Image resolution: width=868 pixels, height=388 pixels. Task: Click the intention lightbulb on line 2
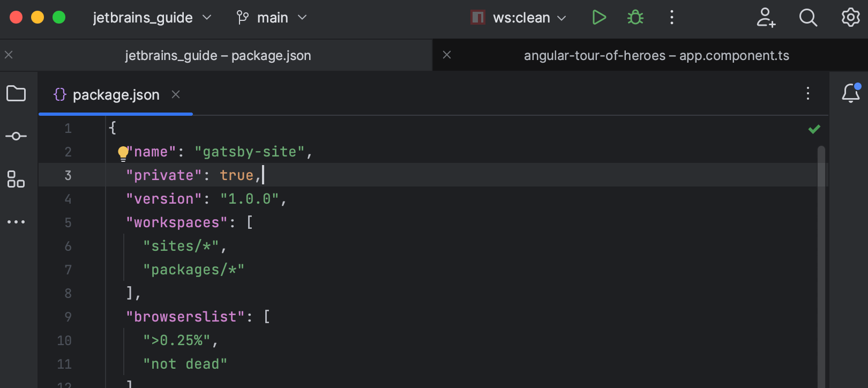click(x=123, y=153)
